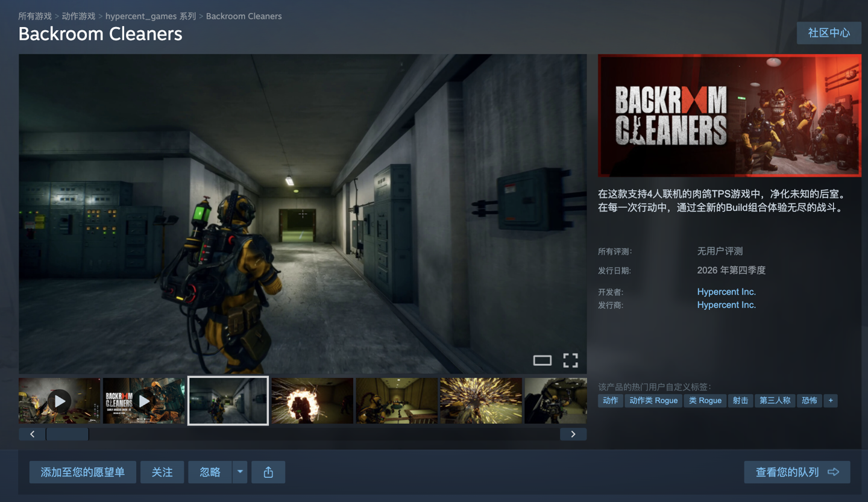Viewport: 868px width, 502px height.
Task: Click the 无用户评测 review summary text
Action: [x=720, y=251]
